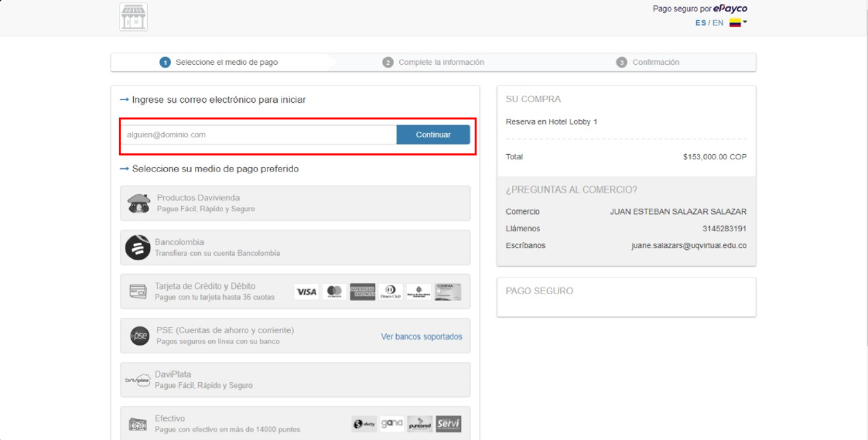
Task: Click the PAGO SEGURO heading
Action: coord(539,291)
